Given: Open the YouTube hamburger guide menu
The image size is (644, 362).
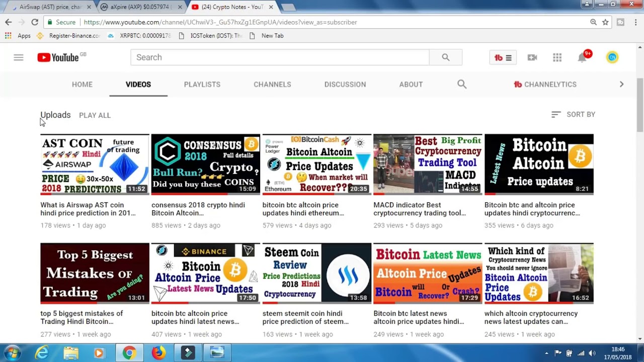Looking at the screenshot, I should 19,57.
